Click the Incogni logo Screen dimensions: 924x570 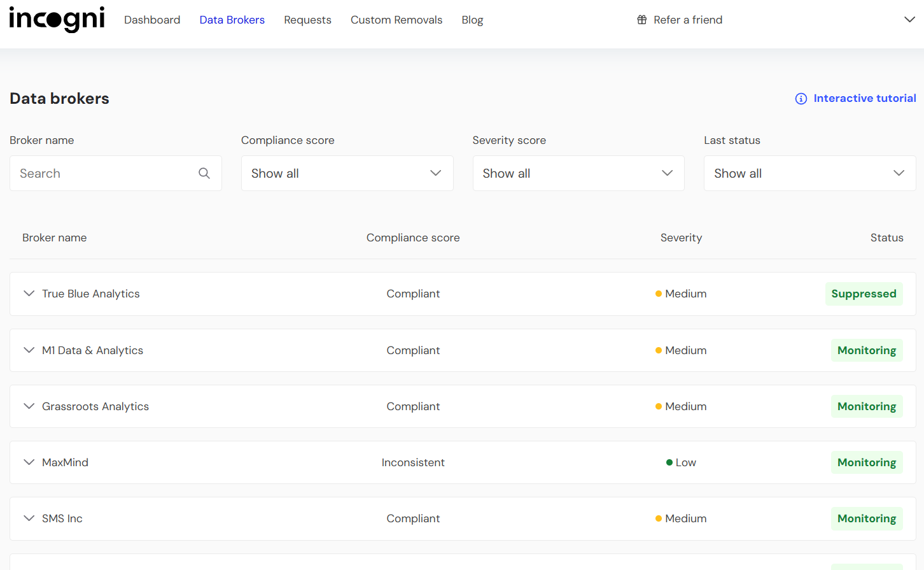[x=57, y=20]
